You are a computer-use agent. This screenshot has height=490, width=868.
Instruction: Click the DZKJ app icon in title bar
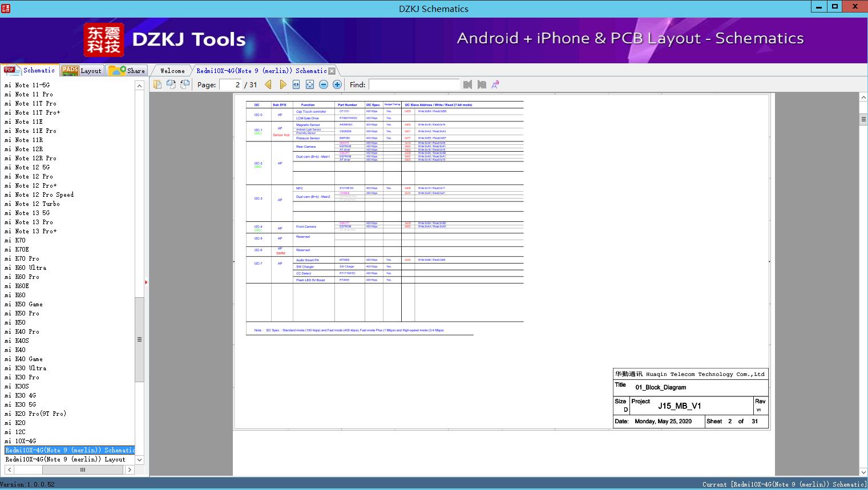coord(5,8)
